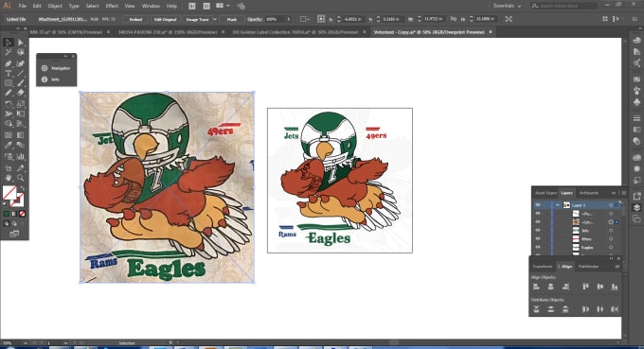Select the Zoom tool magnifier
Viewport: 644px width, 349px height.
[21, 178]
